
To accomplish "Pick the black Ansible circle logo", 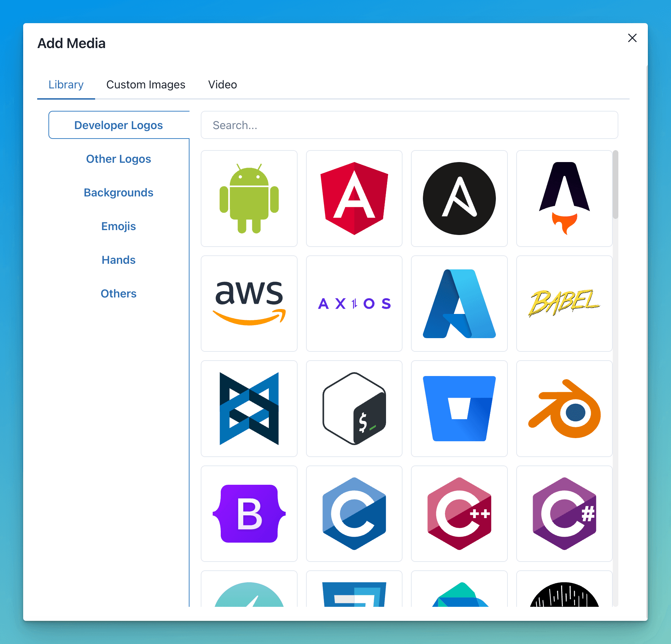I will pyautogui.click(x=459, y=199).
